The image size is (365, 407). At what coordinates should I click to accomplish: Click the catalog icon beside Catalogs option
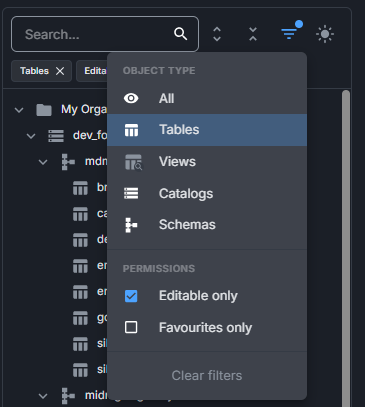point(131,193)
